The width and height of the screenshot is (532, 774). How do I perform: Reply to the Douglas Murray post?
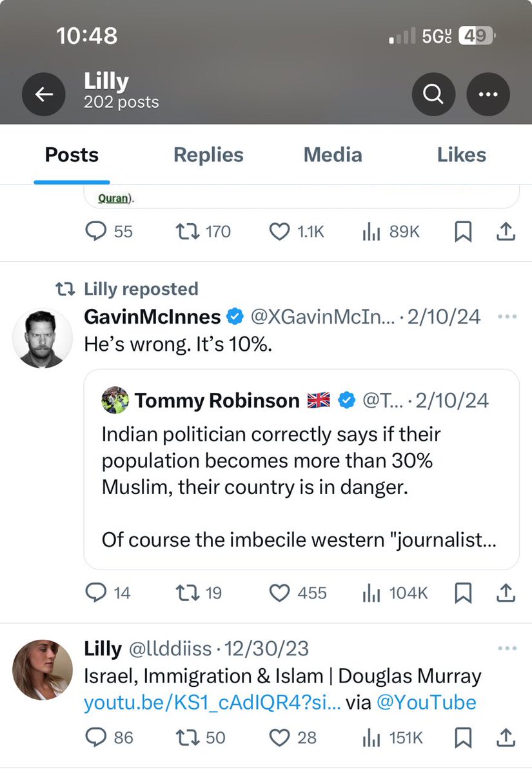point(95,737)
